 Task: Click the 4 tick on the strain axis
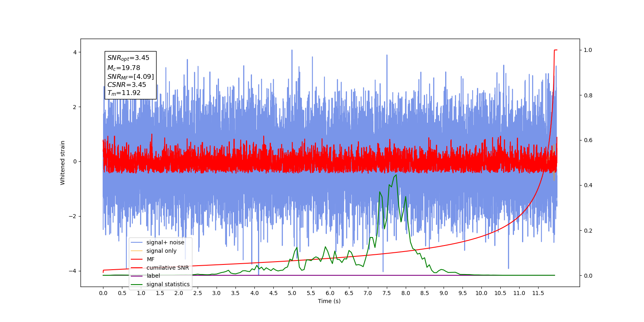tap(75, 52)
